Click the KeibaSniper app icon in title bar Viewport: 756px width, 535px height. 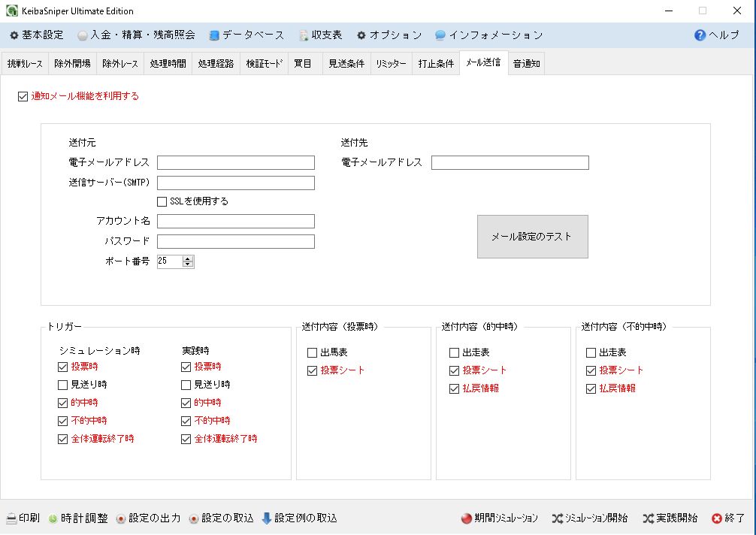pyautogui.click(x=11, y=11)
